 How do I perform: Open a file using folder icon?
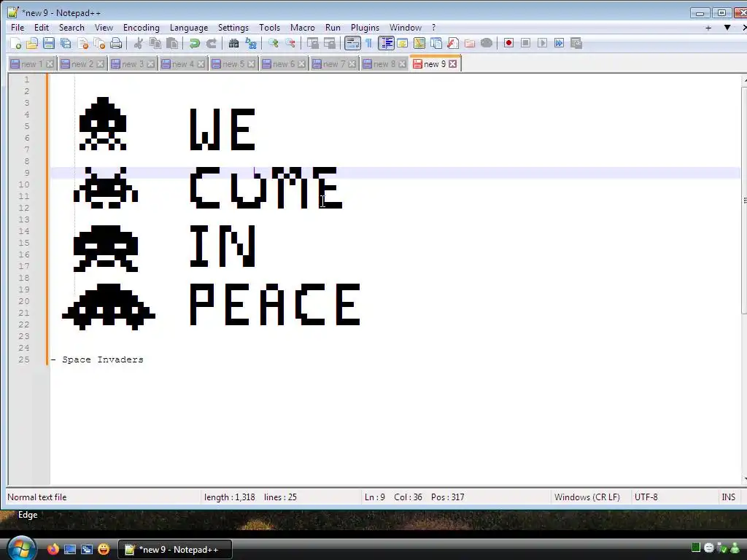point(32,43)
